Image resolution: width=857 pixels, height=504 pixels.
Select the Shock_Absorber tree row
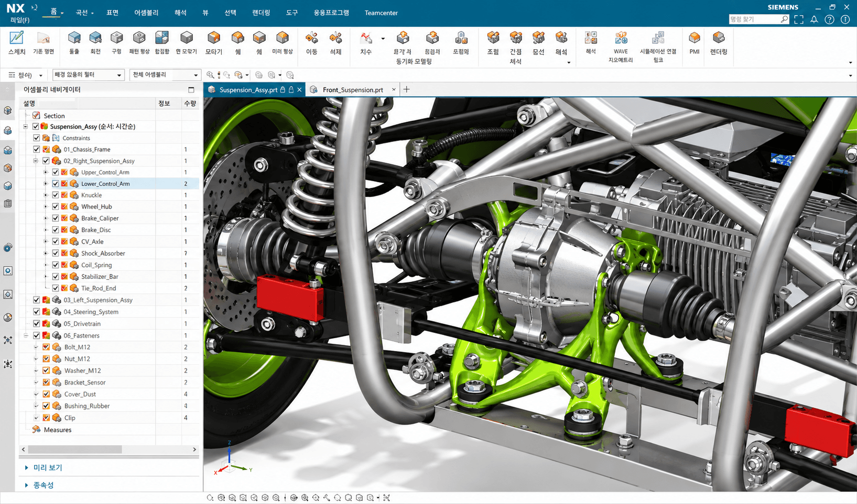tap(109, 253)
